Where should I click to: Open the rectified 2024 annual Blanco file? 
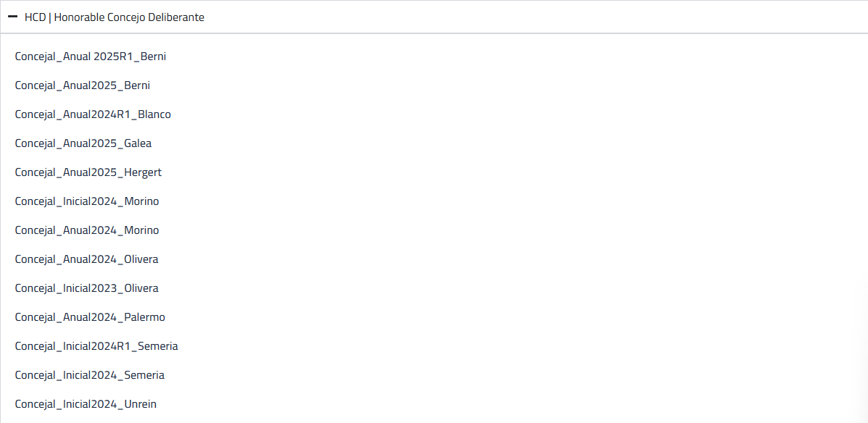[93, 114]
